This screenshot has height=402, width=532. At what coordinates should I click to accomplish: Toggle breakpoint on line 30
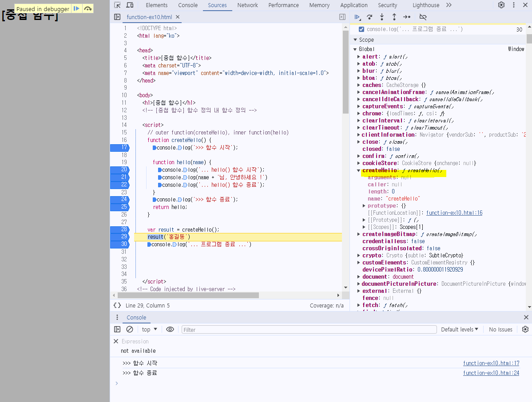pos(120,244)
